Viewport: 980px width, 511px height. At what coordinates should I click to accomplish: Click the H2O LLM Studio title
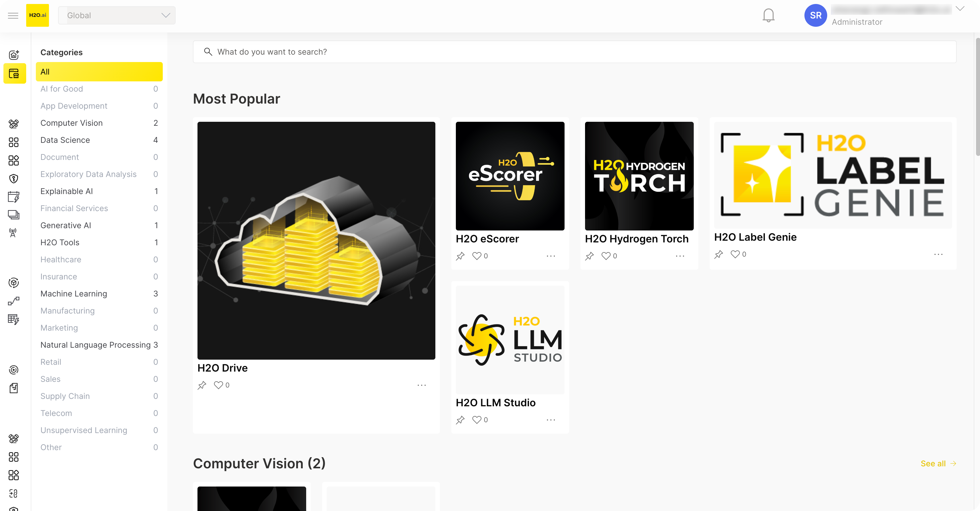click(x=495, y=403)
